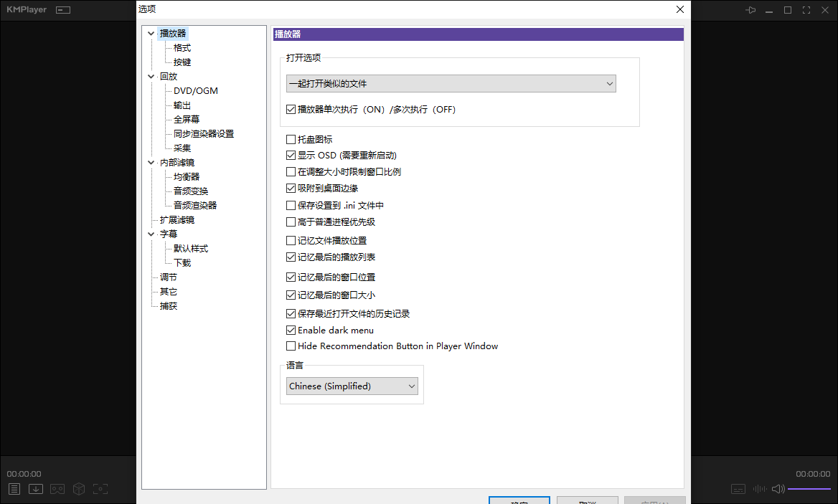Viewport: 838px width, 504px height.
Task: Click the subtitle icon near volume controls
Action: (x=738, y=488)
